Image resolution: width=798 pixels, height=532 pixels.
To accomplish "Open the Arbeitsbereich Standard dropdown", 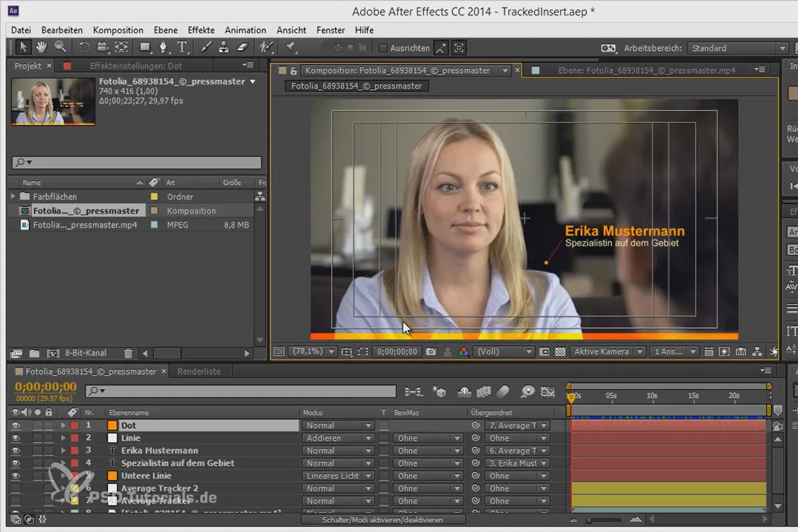I will (737, 48).
